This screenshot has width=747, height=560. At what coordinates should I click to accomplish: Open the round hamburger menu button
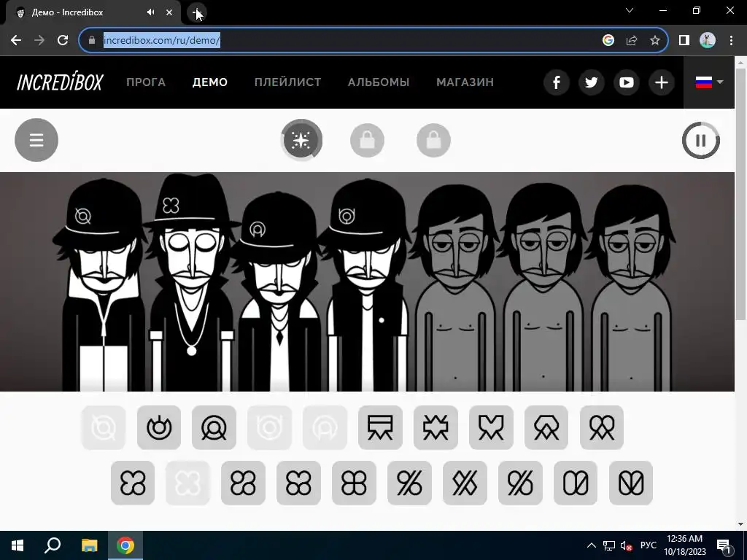[x=36, y=140]
